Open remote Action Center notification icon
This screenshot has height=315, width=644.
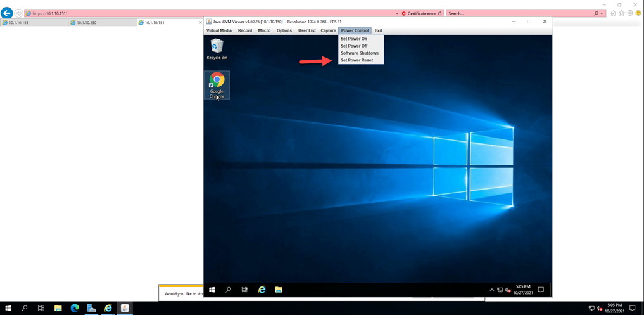pos(541,290)
